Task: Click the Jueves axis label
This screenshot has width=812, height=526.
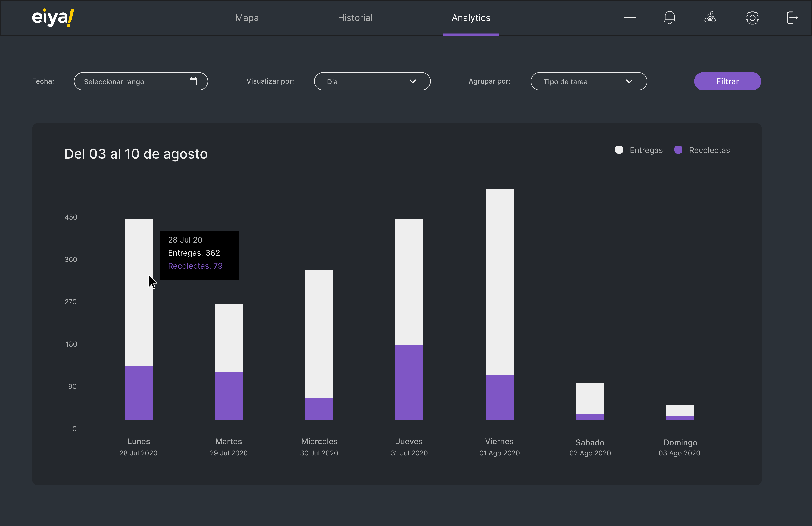Action: (409, 441)
